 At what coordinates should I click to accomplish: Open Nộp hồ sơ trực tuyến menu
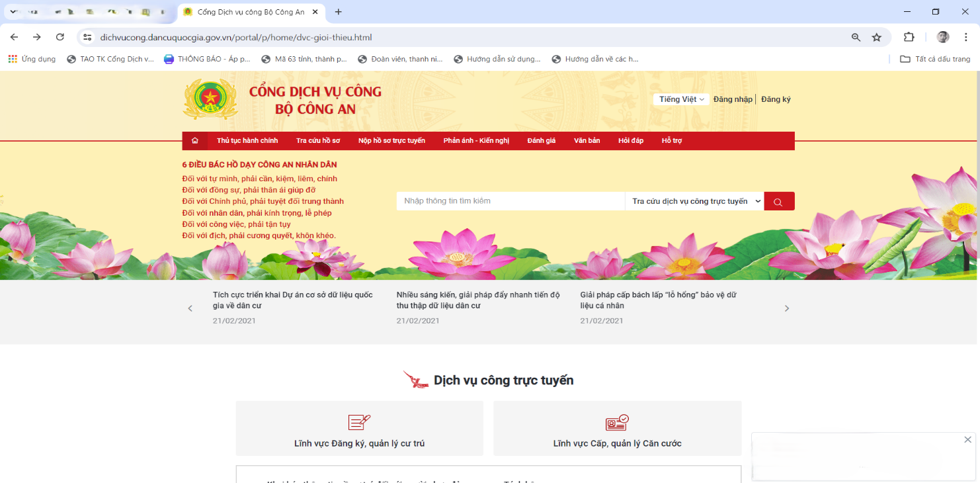(x=391, y=141)
